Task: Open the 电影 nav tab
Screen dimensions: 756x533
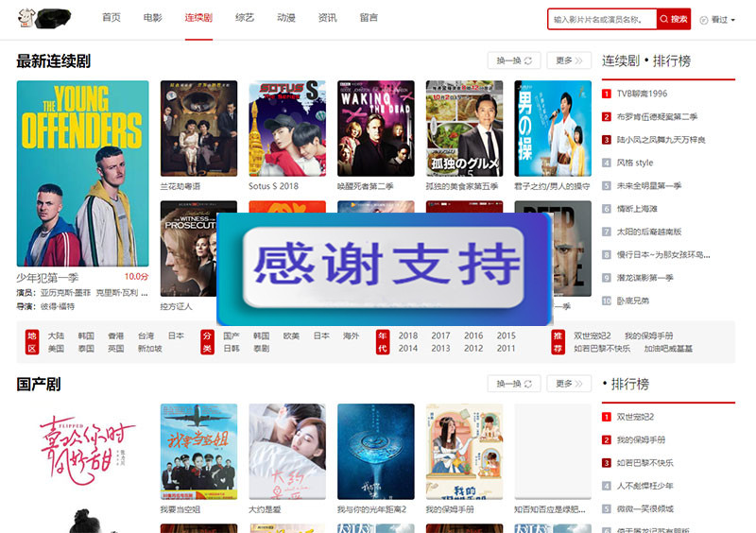Action: 153,17
